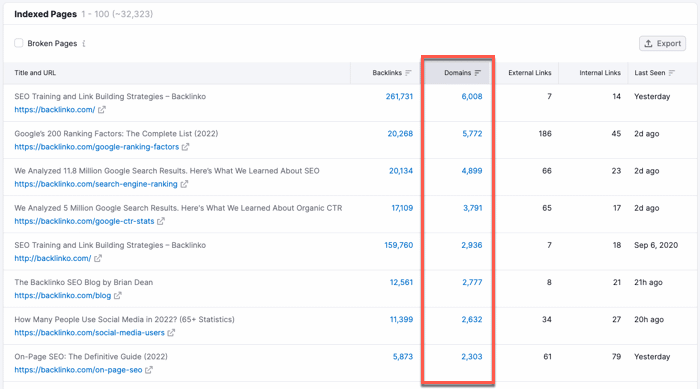Open domains count 3,791
The image size is (700, 389).
(473, 208)
